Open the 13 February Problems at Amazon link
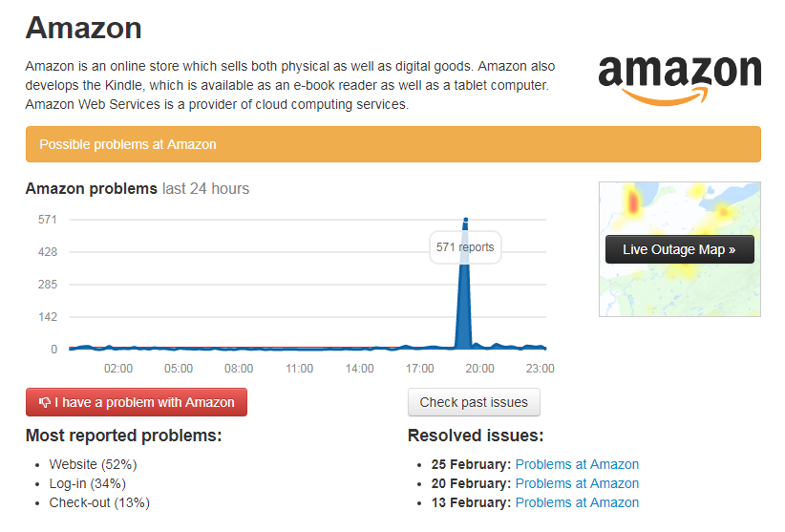Screen dimensions: 785x532 click(x=577, y=502)
